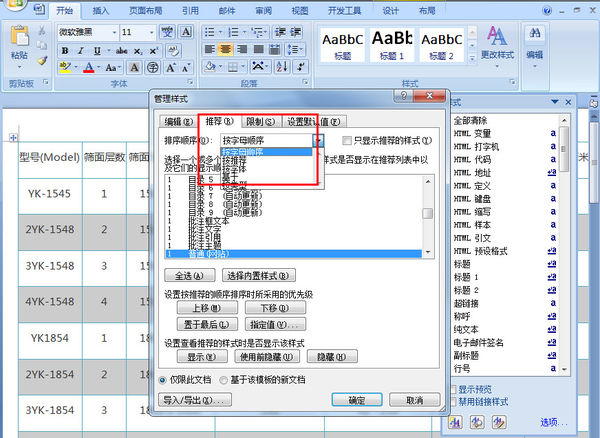Click the New Style icon in the styles pane
The height and width of the screenshot is (438, 600).
(455, 422)
